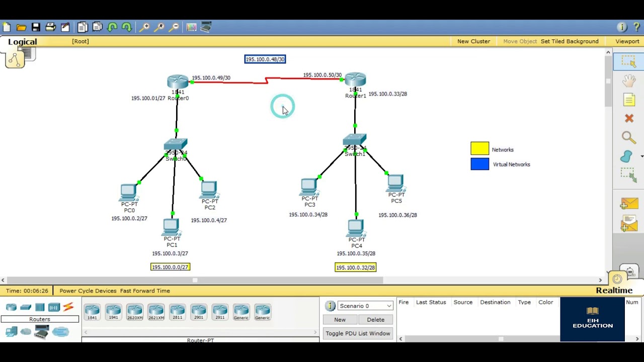This screenshot has height=362, width=644.
Task: Click the Open folder toolbar icon
Action: [x=21, y=27]
